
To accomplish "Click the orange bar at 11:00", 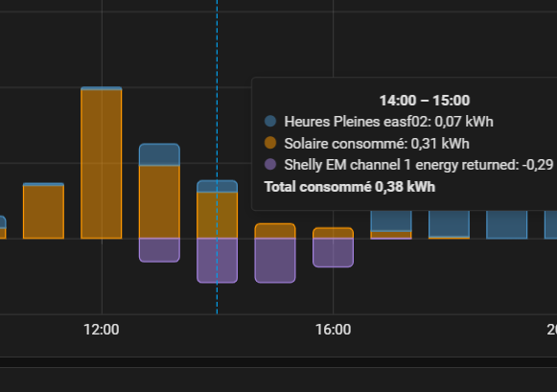I will (43, 212).
